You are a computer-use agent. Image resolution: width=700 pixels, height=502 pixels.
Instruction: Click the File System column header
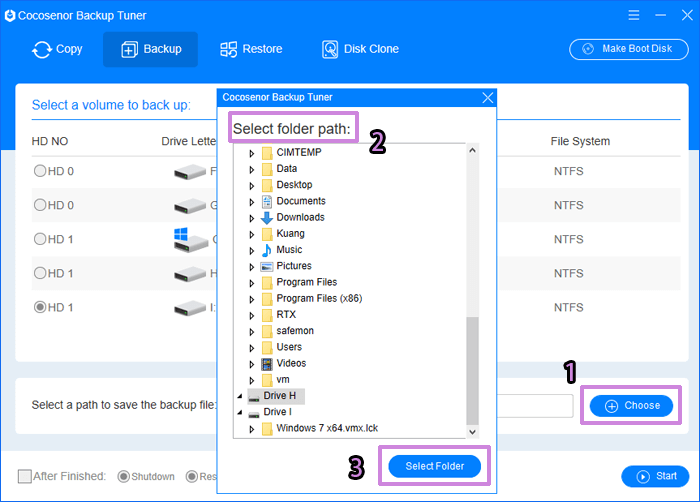tap(580, 142)
